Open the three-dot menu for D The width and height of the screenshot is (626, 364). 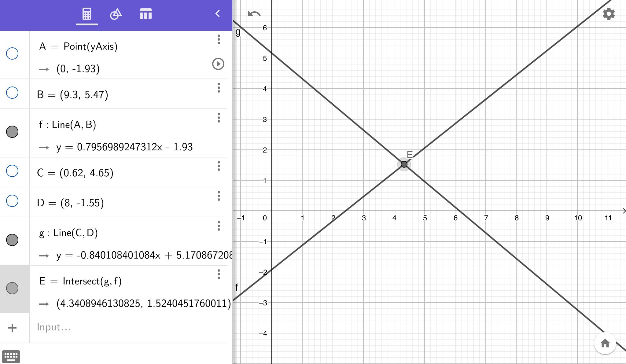(219, 196)
